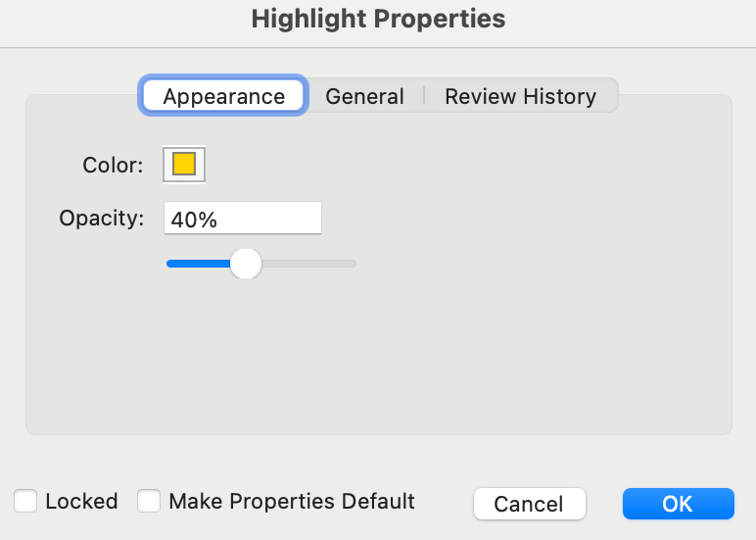This screenshot has width=756, height=540.
Task: Click the Locked label text
Action: (x=81, y=502)
